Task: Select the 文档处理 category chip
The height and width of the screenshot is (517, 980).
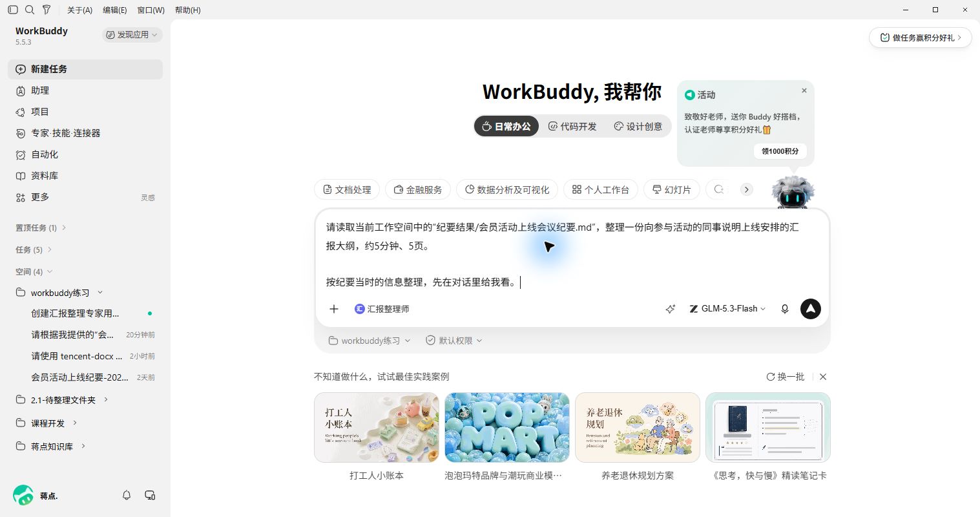Action: 347,190
